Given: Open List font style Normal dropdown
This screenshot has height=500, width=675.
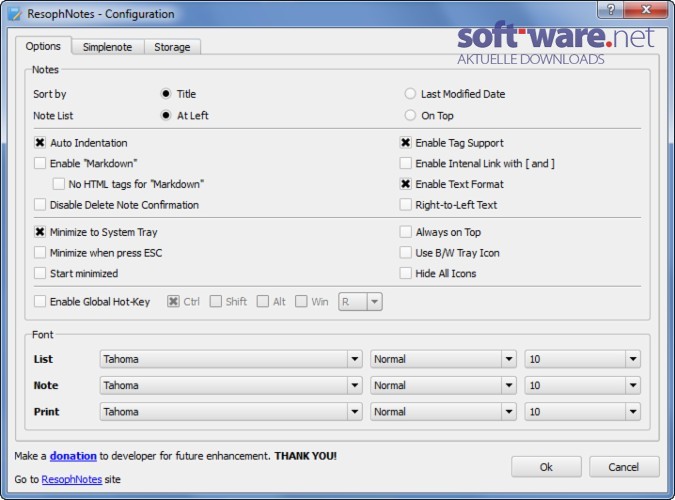Looking at the screenshot, I should (x=443, y=359).
